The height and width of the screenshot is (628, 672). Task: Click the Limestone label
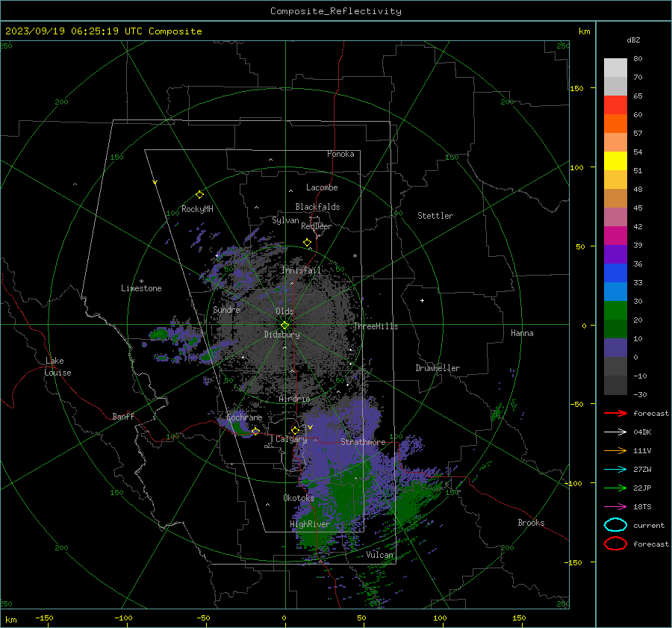(141, 288)
